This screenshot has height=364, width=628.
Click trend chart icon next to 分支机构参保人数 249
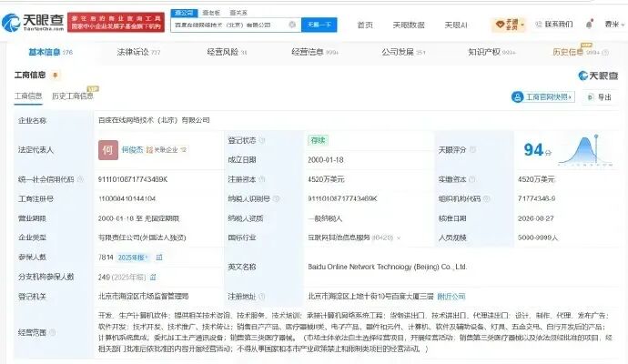pyautogui.click(x=153, y=278)
